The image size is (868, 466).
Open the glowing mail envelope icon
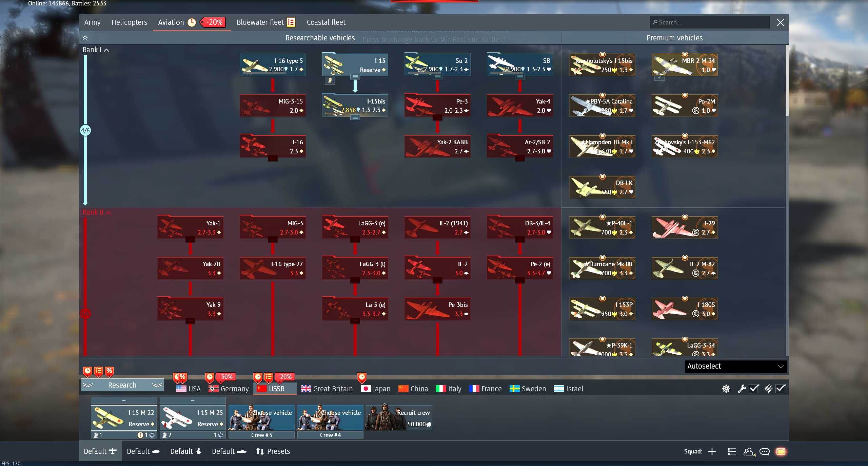click(x=781, y=451)
